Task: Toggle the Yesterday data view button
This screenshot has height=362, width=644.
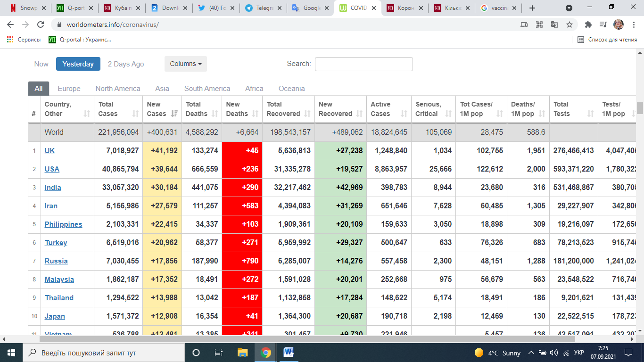Action: [x=78, y=64]
